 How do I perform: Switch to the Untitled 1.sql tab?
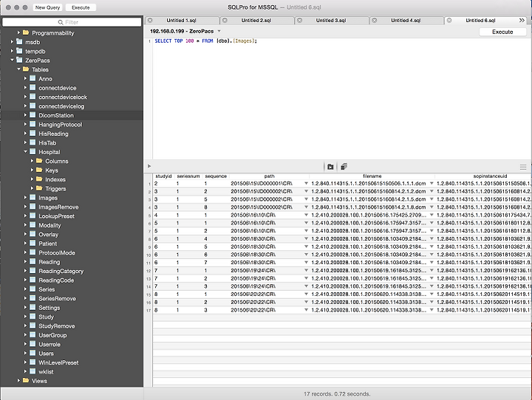click(182, 21)
